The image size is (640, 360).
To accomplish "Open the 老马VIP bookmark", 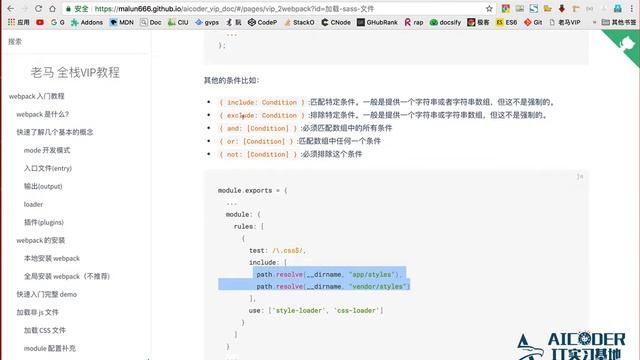I will pos(565,22).
